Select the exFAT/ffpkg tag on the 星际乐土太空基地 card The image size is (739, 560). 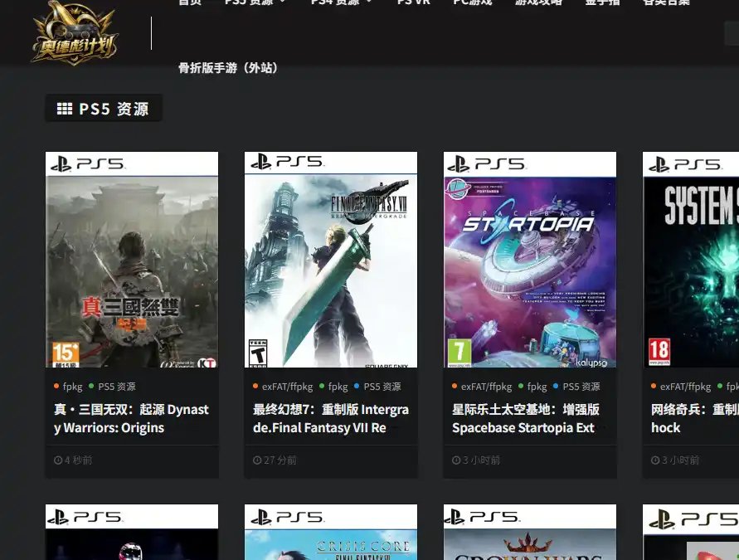[x=486, y=387]
